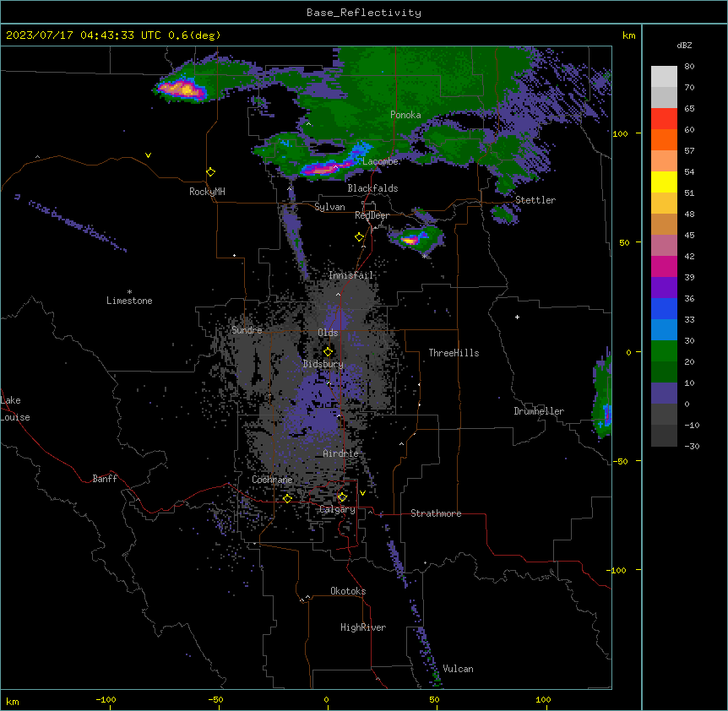Screen dimensions: 728x711
Task: Click the Stettler label
Action: tap(535, 200)
